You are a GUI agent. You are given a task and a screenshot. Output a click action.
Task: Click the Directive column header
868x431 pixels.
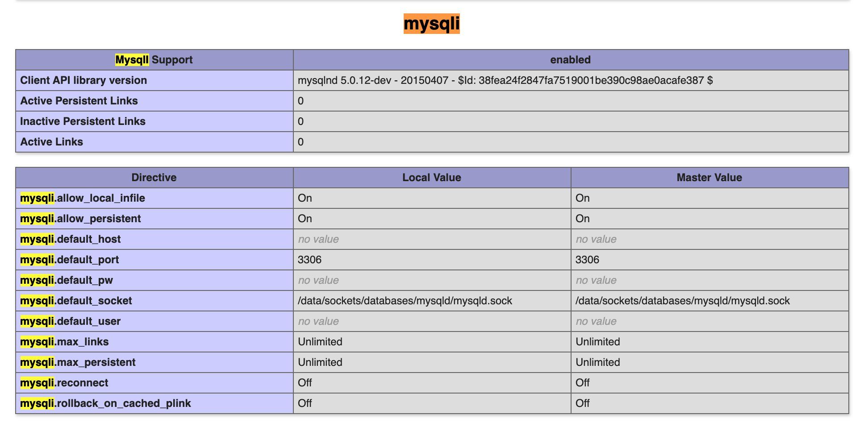tap(154, 178)
